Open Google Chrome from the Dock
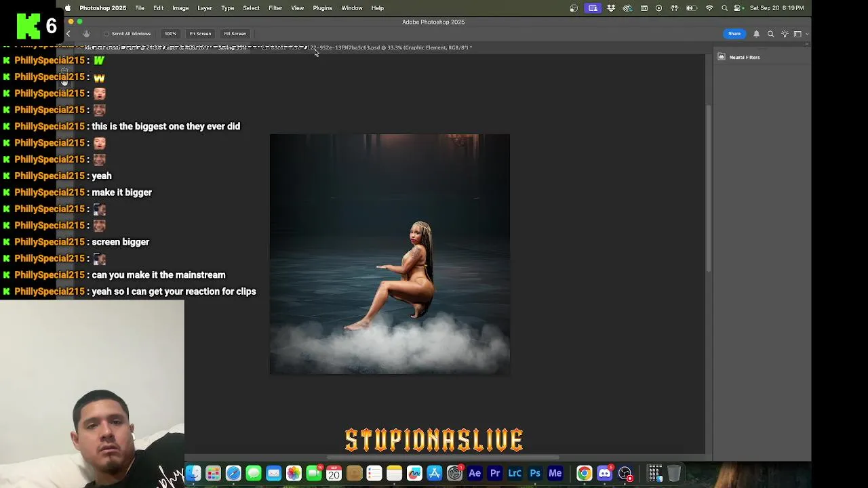Screen dimensions: 868x488 pos(584,473)
